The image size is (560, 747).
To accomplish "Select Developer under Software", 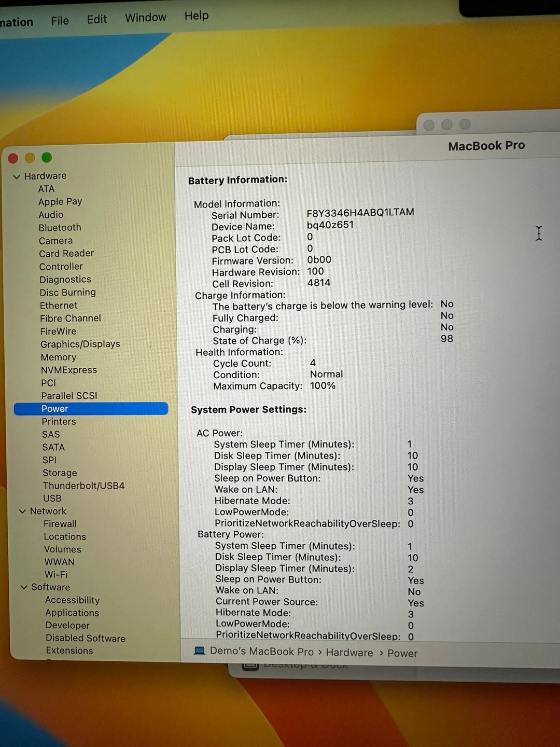I will point(67,625).
